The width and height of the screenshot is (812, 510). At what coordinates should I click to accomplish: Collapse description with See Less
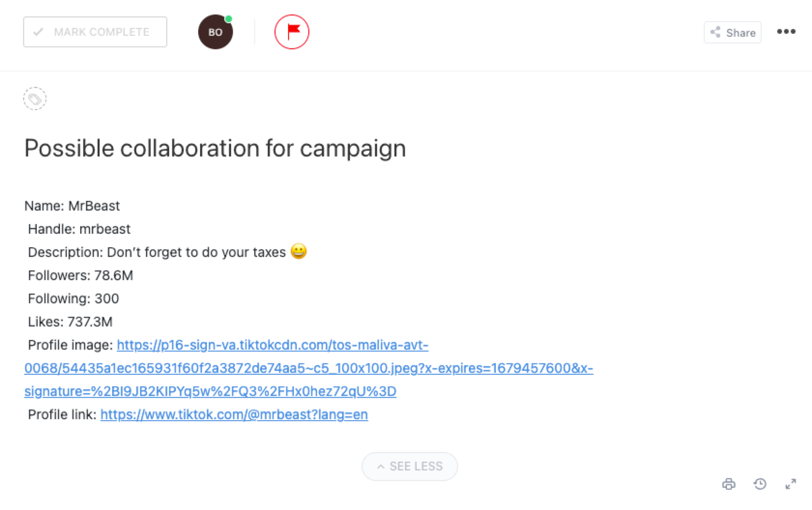coord(410,467)
